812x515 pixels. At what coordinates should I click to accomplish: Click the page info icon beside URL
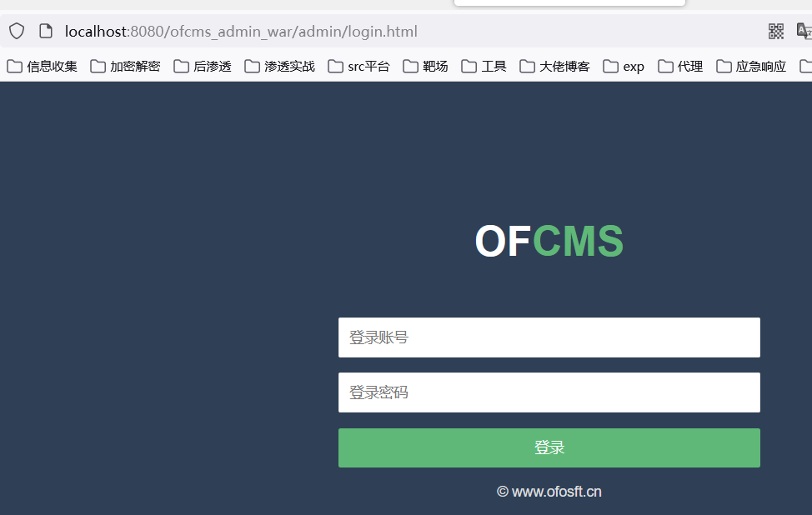coord(46,31)
